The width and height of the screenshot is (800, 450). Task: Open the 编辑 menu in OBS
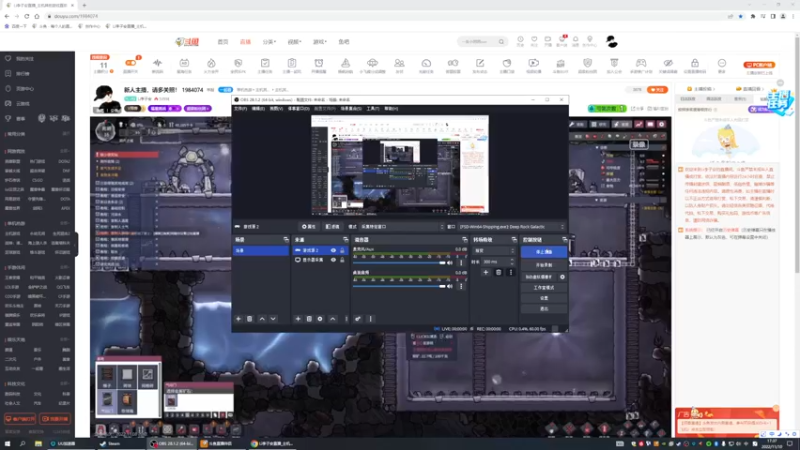pyautogui.click(x=258, y=109)
